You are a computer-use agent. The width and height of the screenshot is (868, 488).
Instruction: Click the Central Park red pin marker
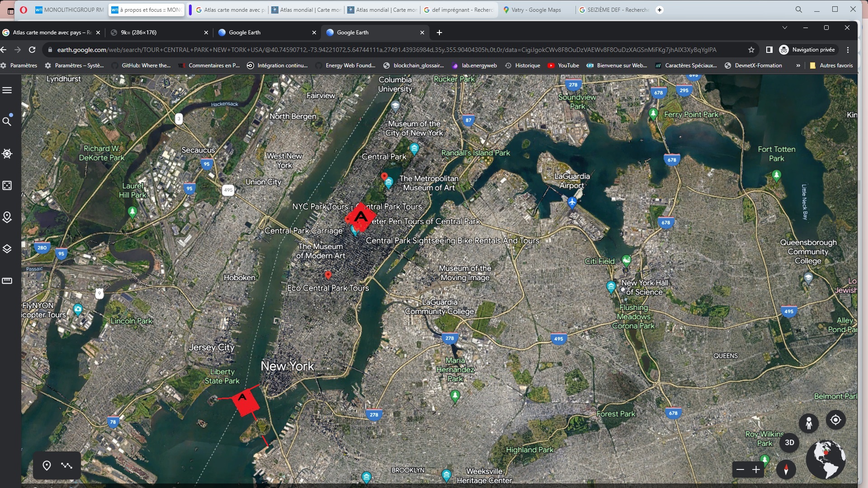click(x=384, y=176)
